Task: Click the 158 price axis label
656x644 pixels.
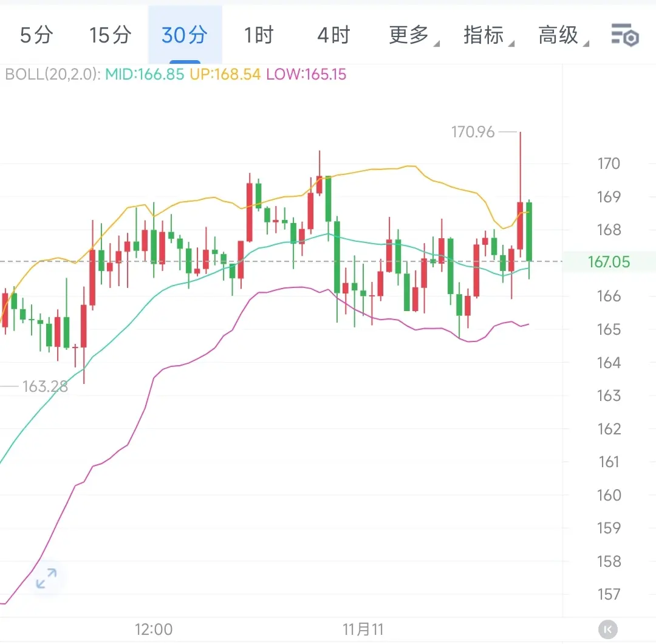Action: tap(609, 561)
